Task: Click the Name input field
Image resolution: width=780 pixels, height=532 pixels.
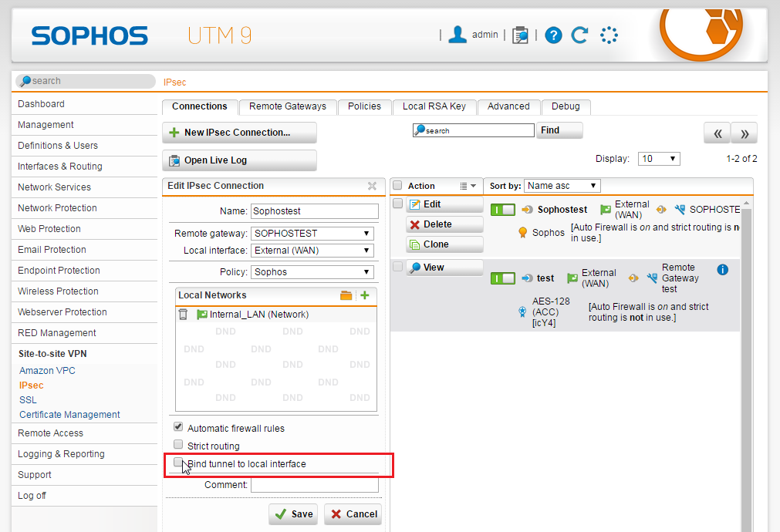Action: tap(314, 211)
